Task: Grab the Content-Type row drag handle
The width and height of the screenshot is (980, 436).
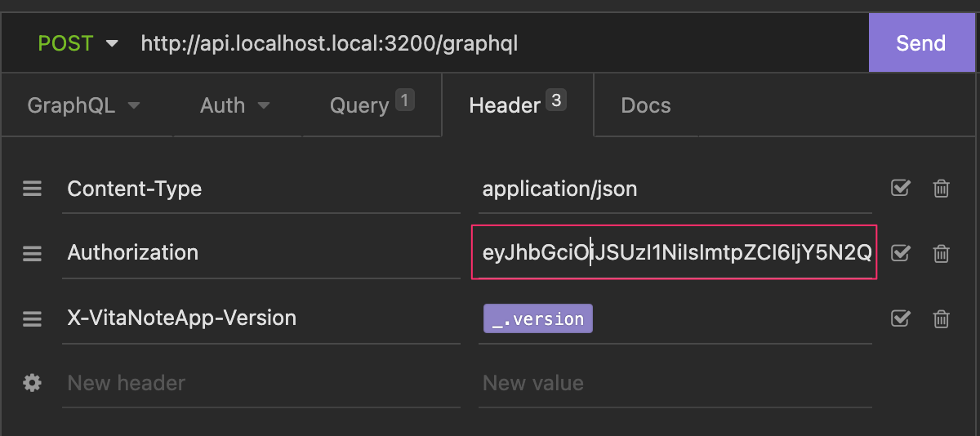Action: point(32,189)
